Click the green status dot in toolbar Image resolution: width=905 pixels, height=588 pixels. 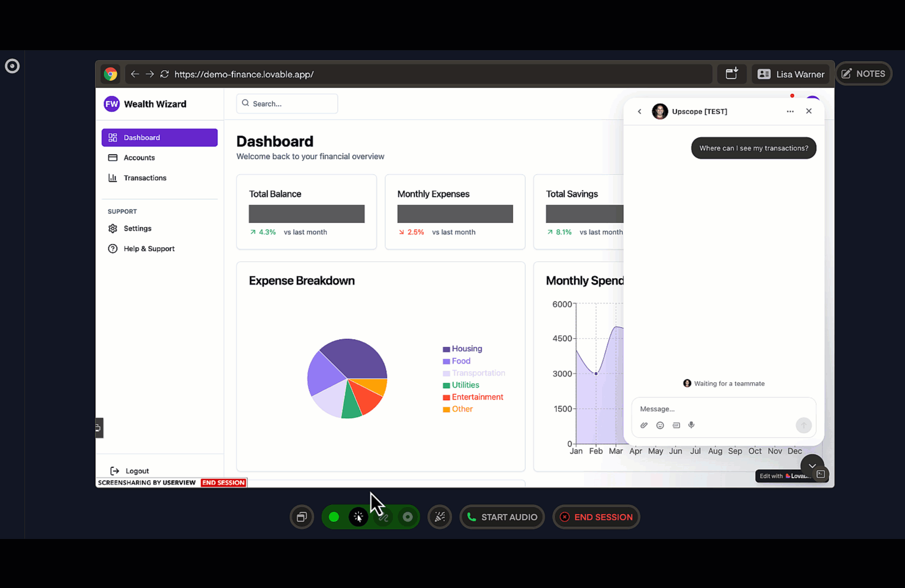334,517
